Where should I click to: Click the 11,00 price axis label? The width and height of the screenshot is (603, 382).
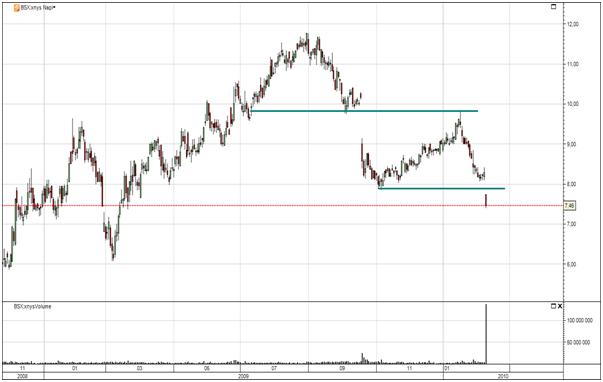(x=573, y=64)
